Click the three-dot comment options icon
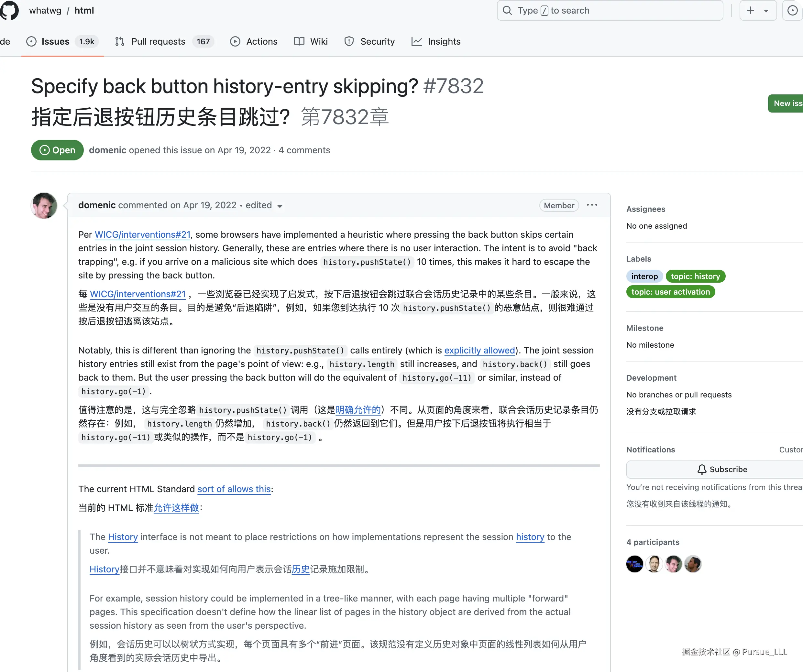Viewport: 803px width, 672px height. pyautogui.click(x=591, y=205)
